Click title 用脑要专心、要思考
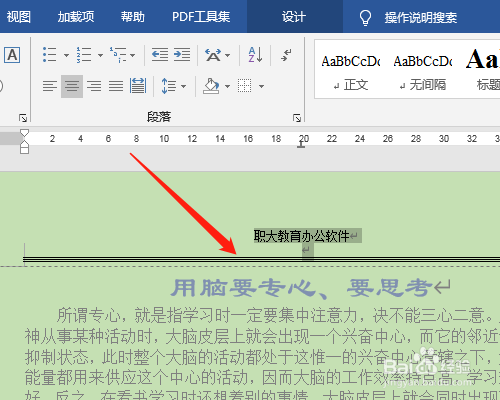 pyautogui.click(x=302, y=288)
